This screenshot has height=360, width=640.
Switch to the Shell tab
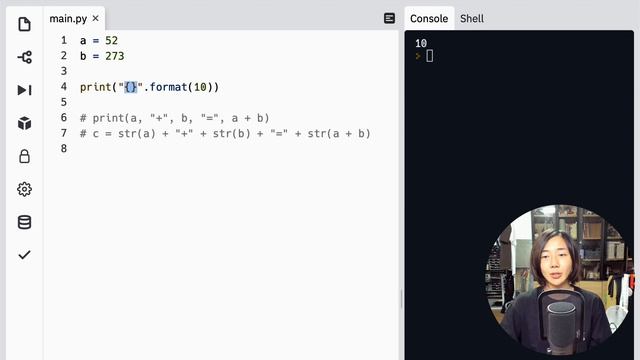472,18
